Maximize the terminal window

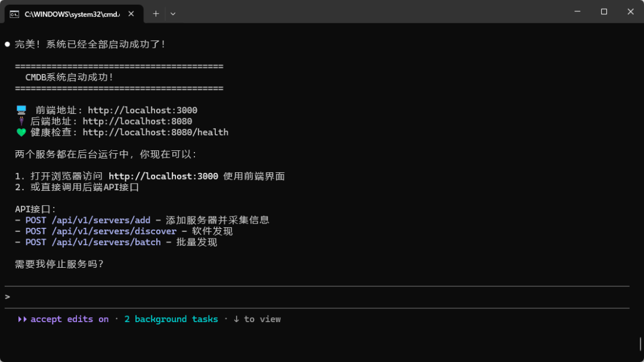tap(603, 11)
